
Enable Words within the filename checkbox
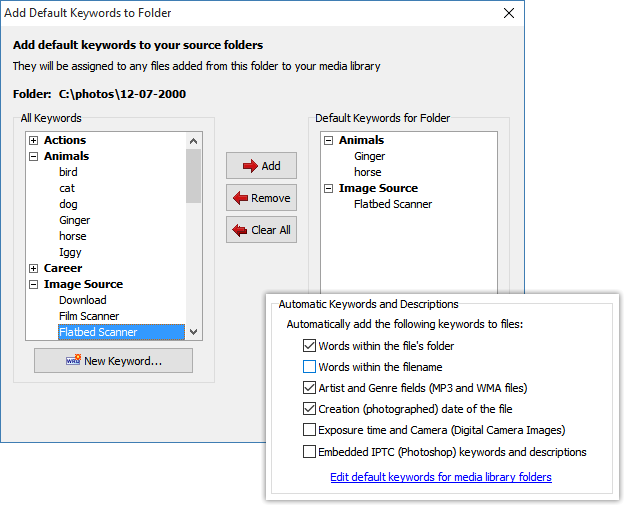point(310,367)
